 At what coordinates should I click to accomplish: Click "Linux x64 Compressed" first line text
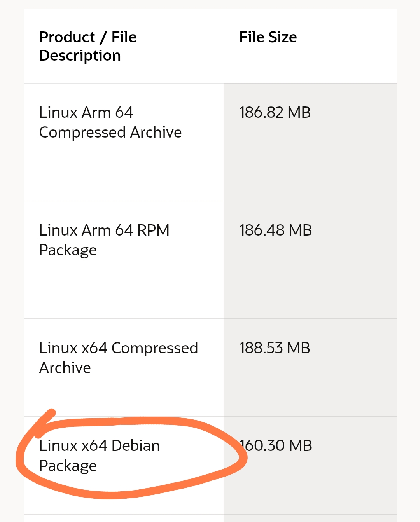119,349
